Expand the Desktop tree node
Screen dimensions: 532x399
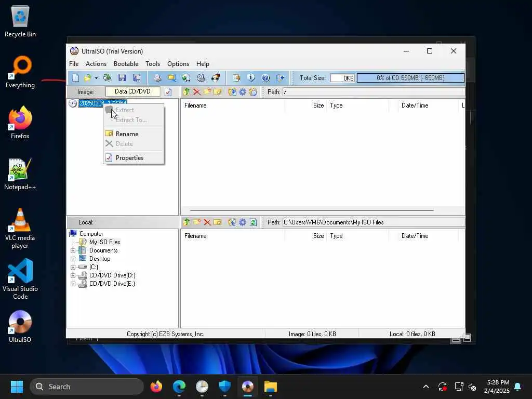click(73, 259)
